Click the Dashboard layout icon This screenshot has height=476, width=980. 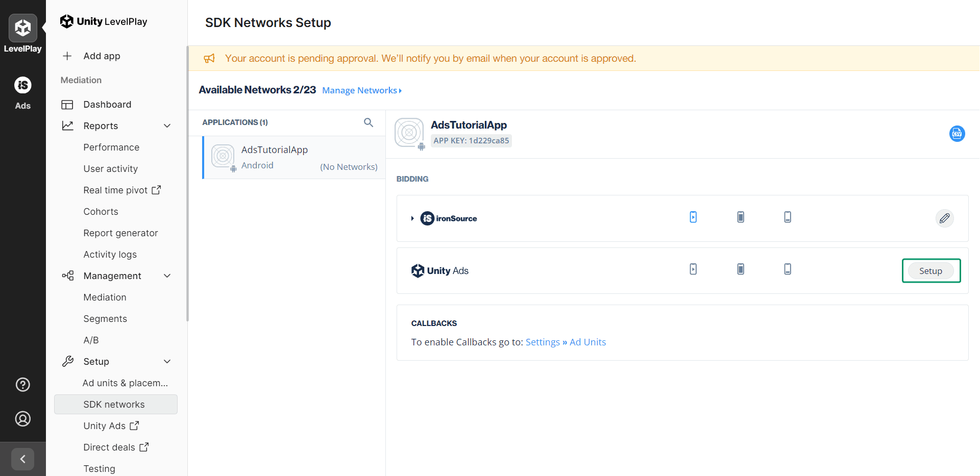pos(67,105)
